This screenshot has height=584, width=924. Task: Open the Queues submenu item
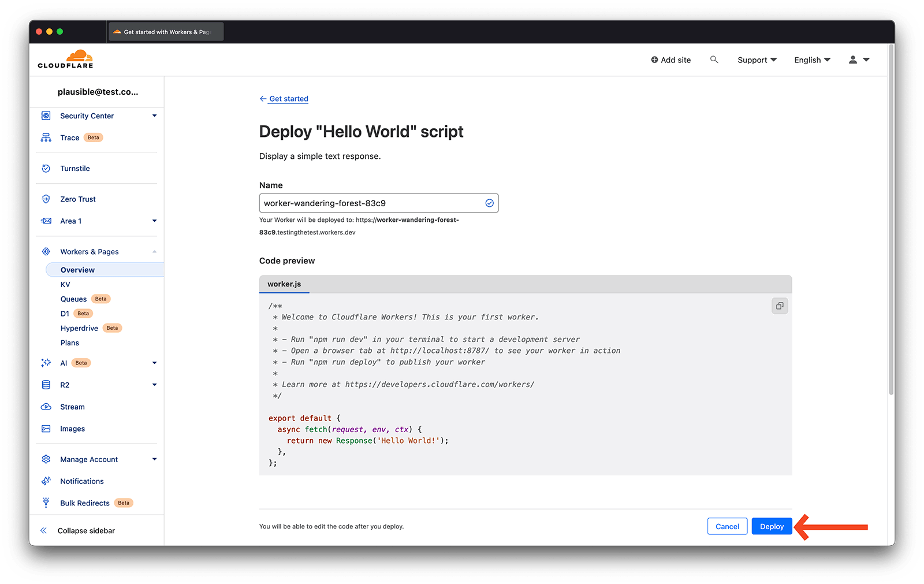point(73,299)
